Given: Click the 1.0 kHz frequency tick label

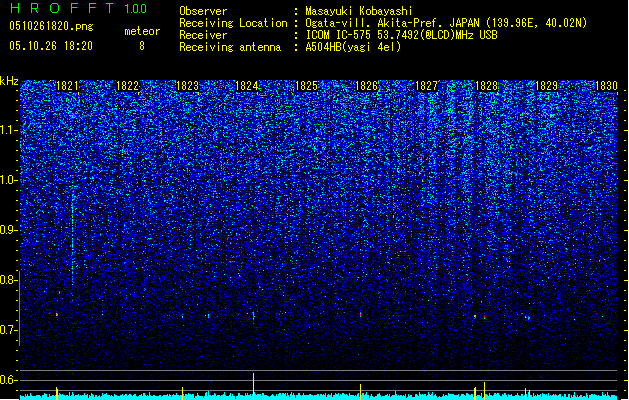Looking at the screenshot, I should point(9,180).
